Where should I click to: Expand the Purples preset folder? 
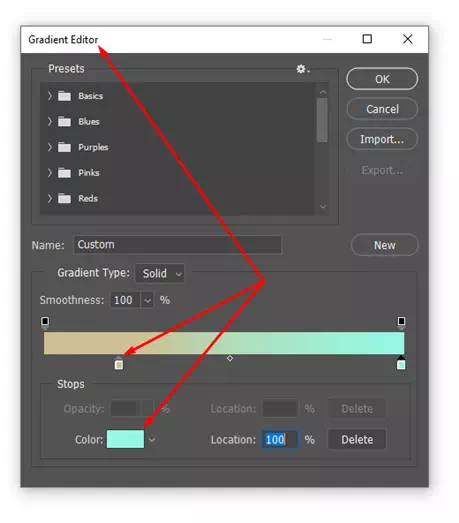(50, 147)
